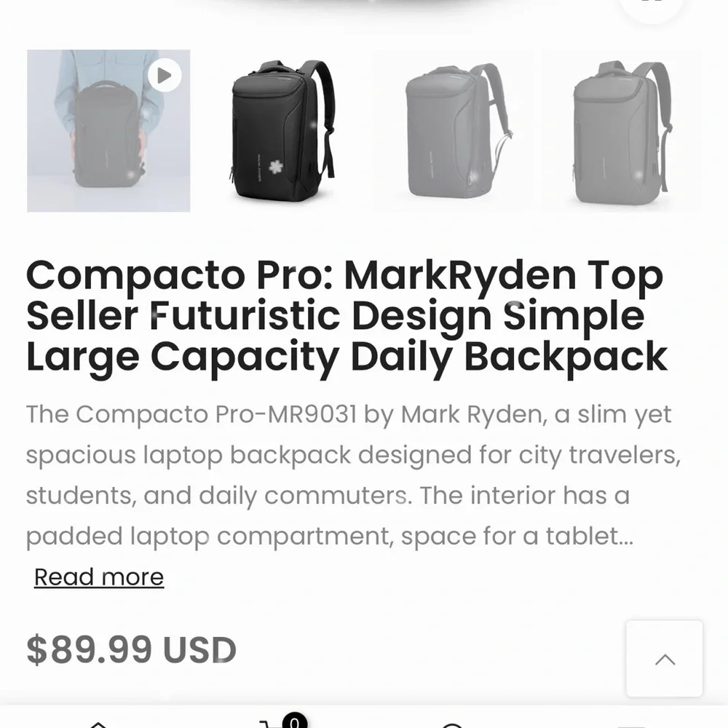Screen dimensions: 728x728
Task: Click the $89.99 USD price text
Action: 130,649
